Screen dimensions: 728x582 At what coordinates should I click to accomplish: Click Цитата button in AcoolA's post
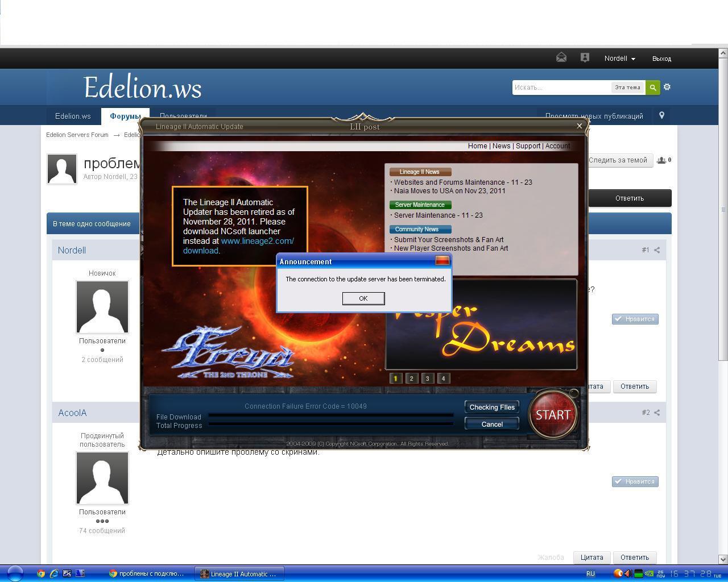pyautogui.click(x=591, y=558)
